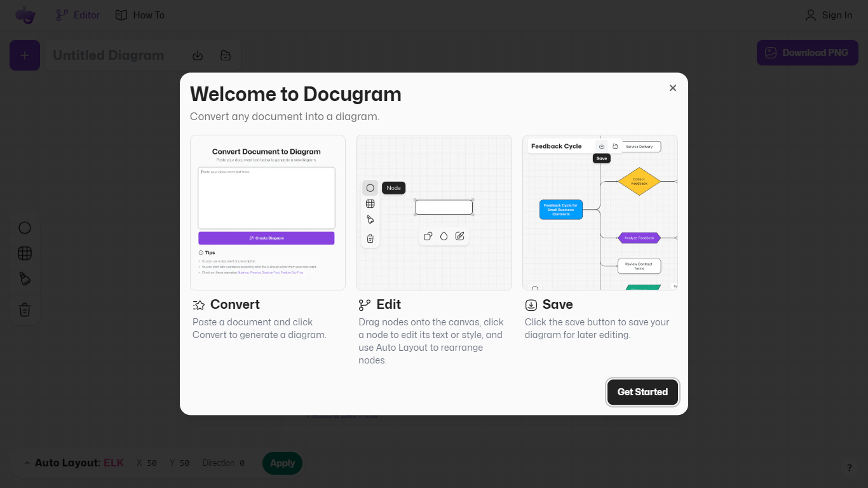Click Download PNG button

pos(808,53)
